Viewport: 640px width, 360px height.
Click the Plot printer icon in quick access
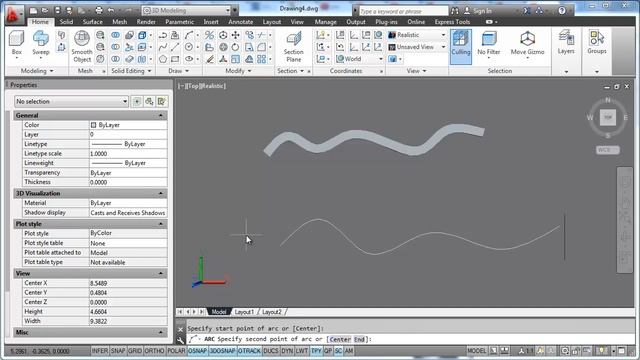coord(99,10)
